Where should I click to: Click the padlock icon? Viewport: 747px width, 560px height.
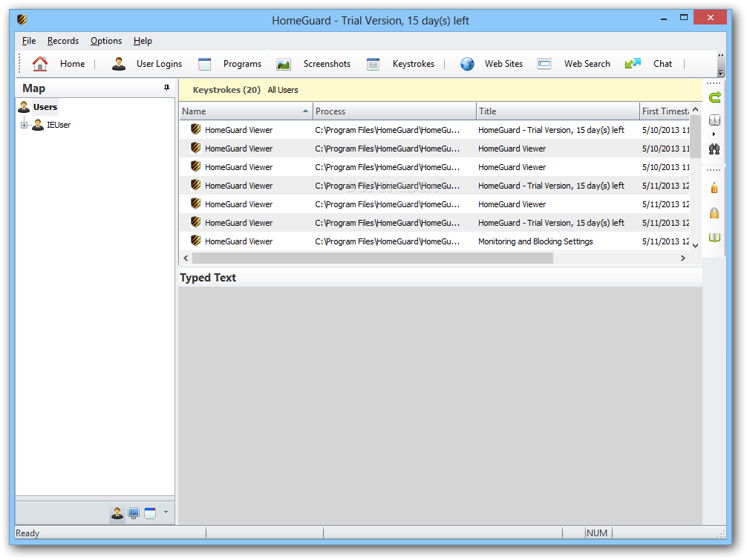click(714, 212)
